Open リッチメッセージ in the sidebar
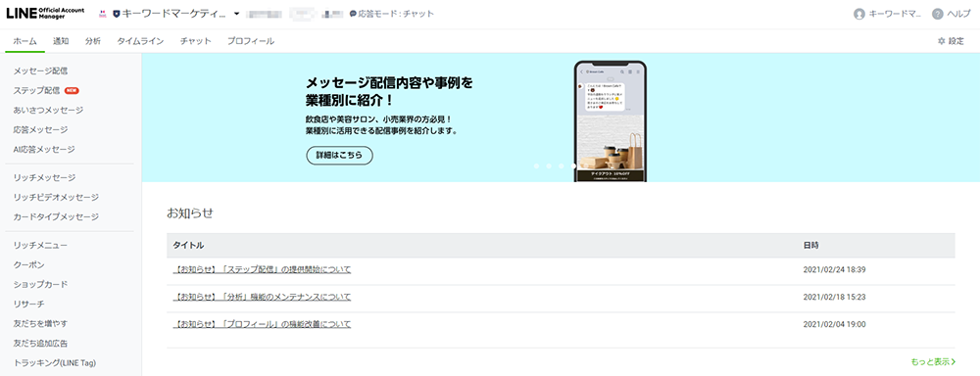Image resolution: width=980 pixels, height=376 pixels. [44, 178]
